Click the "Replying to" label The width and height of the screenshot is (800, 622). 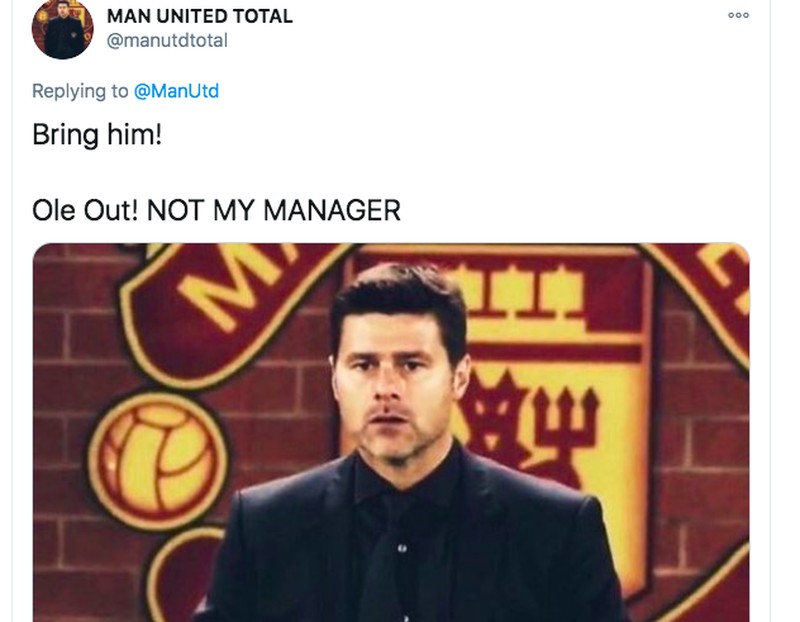click(80, 91)
